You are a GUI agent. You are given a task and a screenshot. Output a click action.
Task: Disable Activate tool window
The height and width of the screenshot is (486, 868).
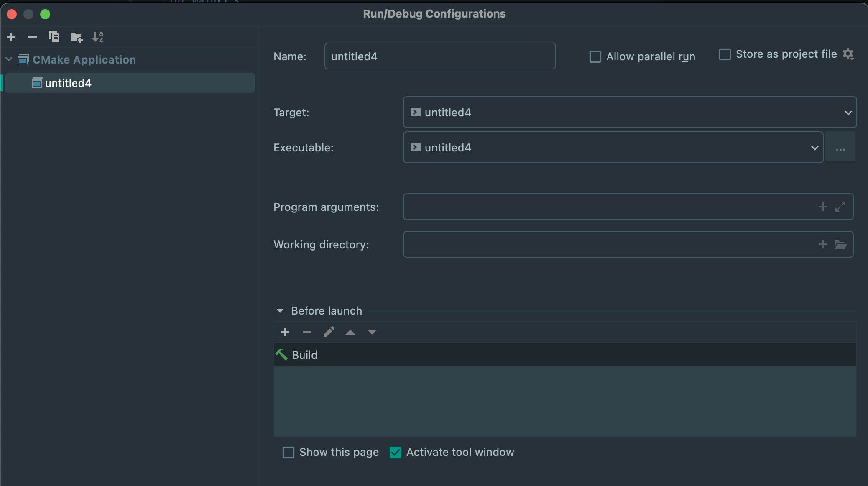395,452
